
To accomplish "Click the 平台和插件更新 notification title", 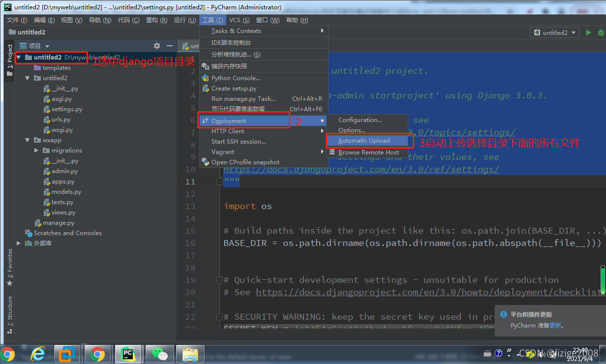I will coord(531,315).
